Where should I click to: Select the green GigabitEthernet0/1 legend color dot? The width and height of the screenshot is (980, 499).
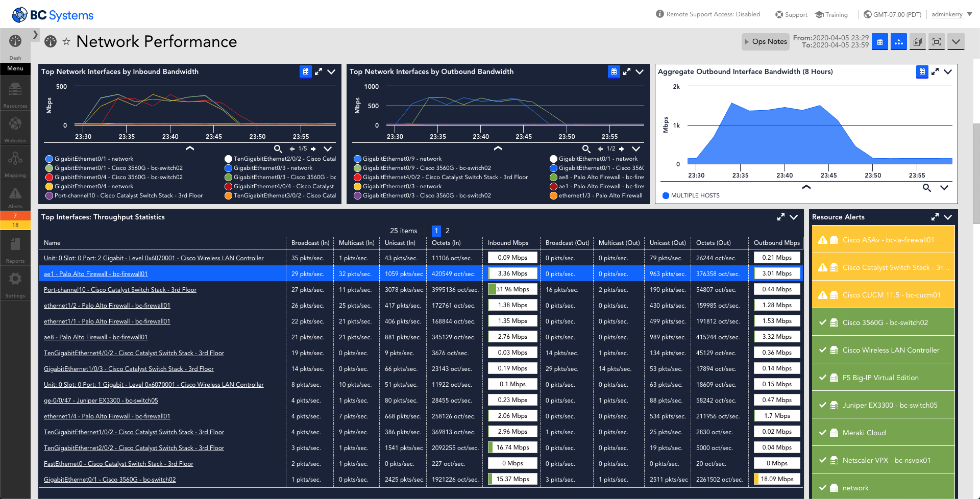click(x=49, y=168)
